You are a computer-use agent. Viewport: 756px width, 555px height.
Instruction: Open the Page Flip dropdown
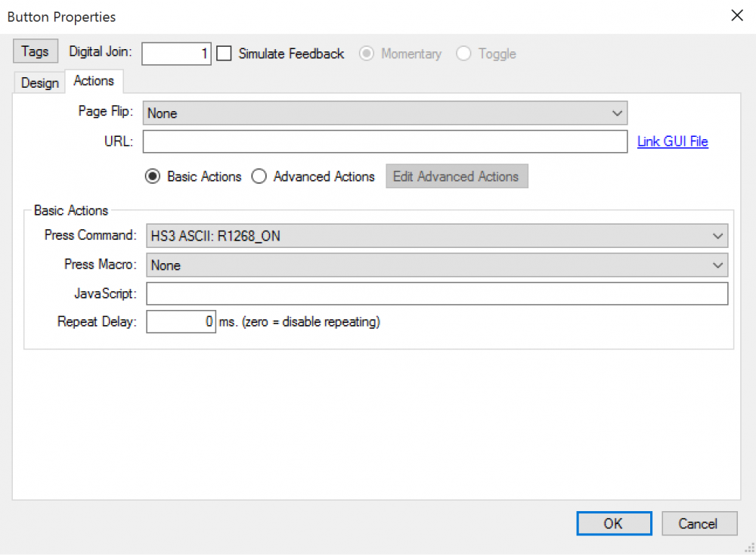[385, 113]
